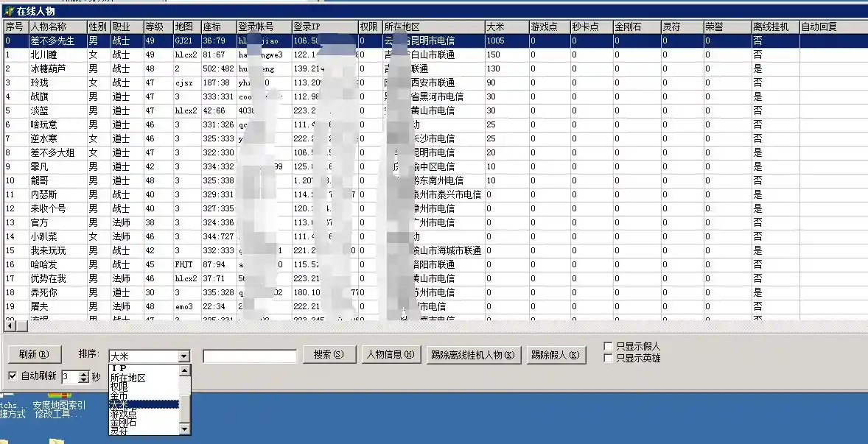Collapse the 排序 combo box arrow
This screenshot has height=444, width=868.
click(183, 356)
